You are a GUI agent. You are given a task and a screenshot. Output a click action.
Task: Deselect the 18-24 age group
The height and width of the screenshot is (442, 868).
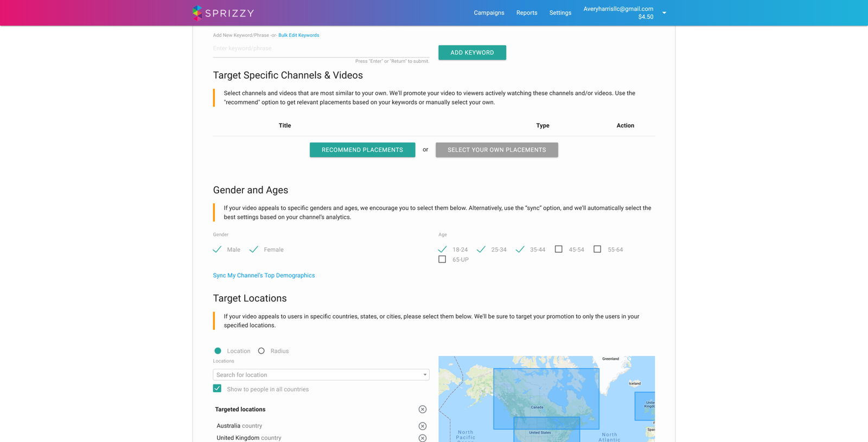[x=443, y=249]
